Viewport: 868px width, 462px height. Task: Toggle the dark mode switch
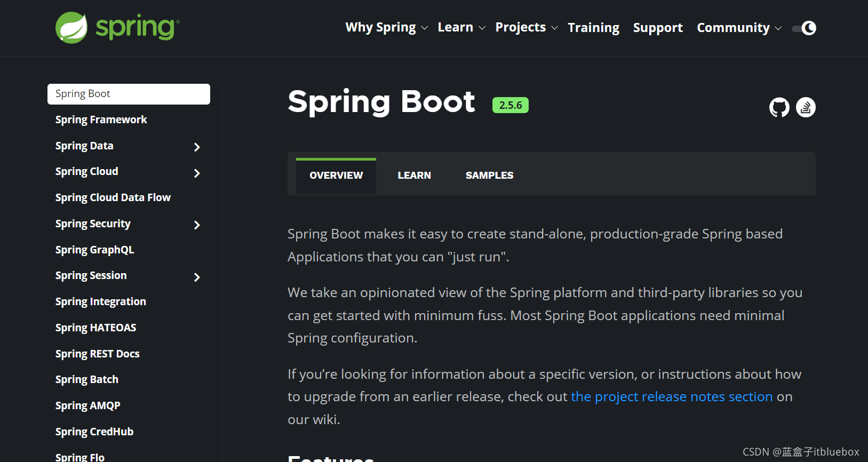[804, 28]
